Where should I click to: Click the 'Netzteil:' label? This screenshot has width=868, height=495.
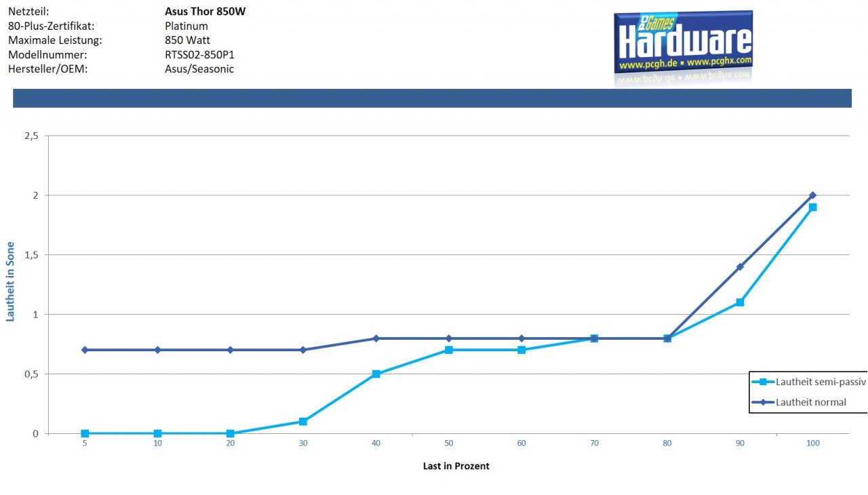[x=28, y=12]
